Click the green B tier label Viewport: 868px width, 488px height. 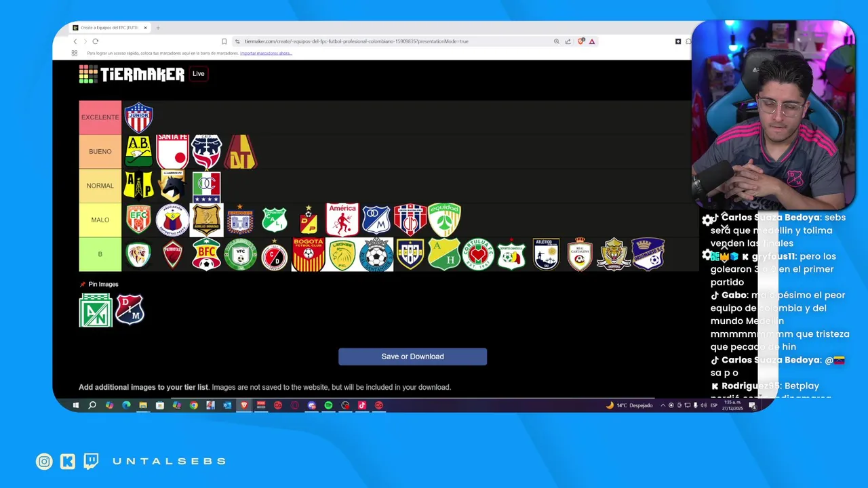coord(100,254)
